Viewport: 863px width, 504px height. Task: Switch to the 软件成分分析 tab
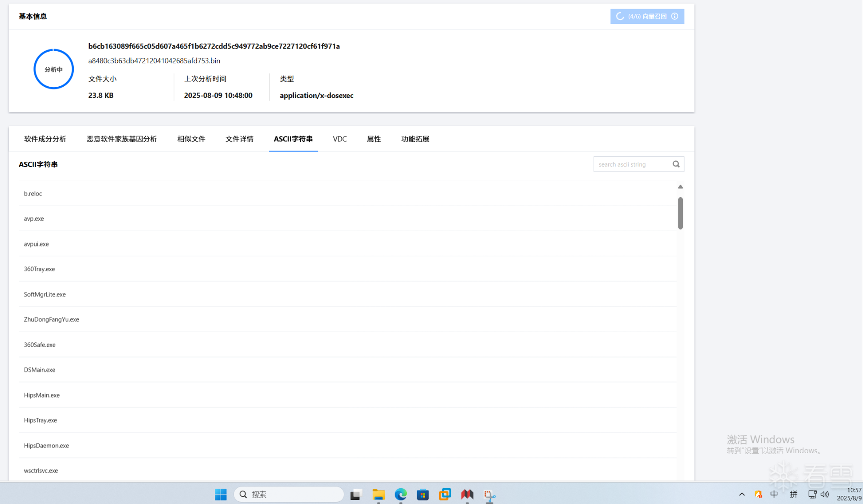pos(45,139)
